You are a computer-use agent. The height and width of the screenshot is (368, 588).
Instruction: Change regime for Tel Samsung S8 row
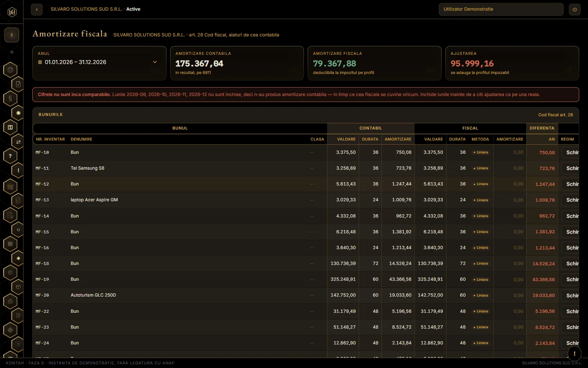click(x=571, y=168)
